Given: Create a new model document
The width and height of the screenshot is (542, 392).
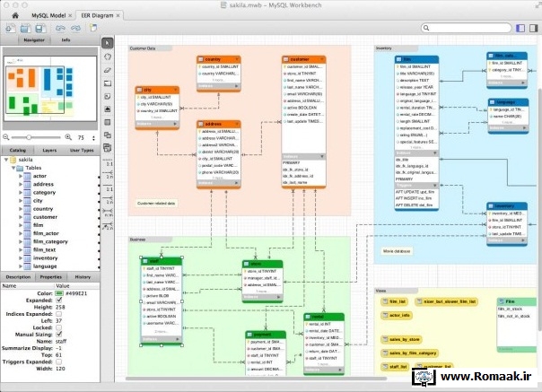Looking at the screenshot, I should pos(11,29).
